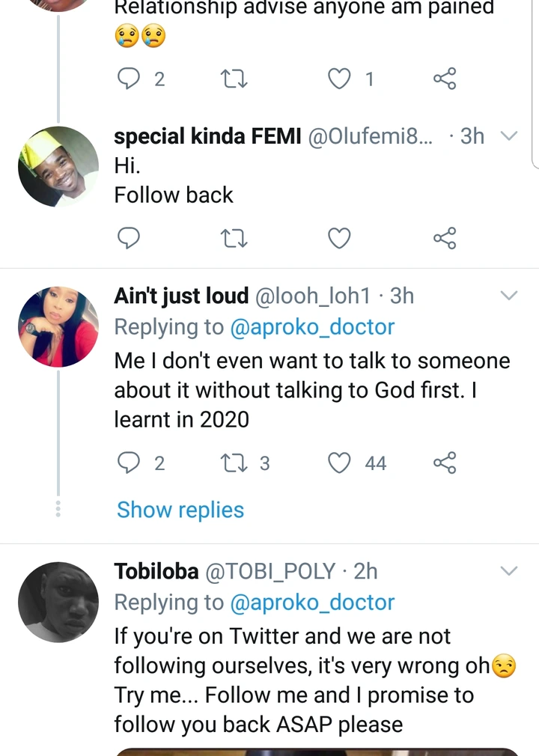Reply to Ain't just loud's tweet
539x756 pixels.
point(130,463)
